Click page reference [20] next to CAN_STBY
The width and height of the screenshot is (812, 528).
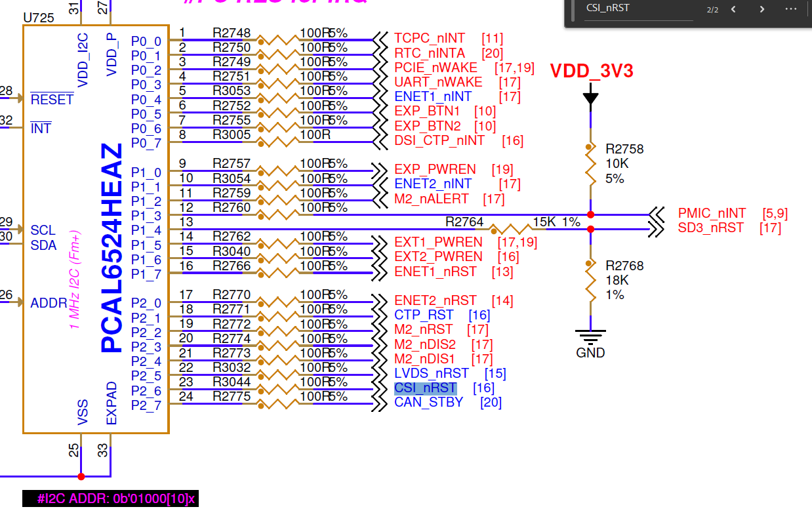pos(491,402)
